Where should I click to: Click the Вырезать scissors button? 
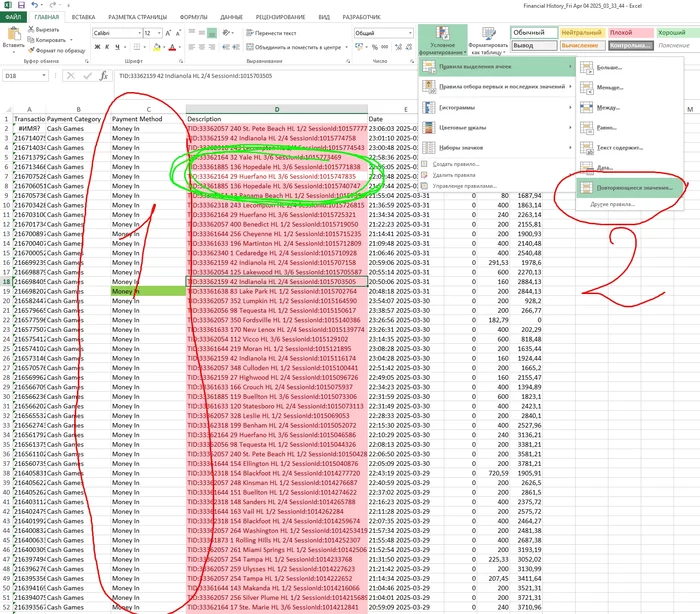click(43, 29)
